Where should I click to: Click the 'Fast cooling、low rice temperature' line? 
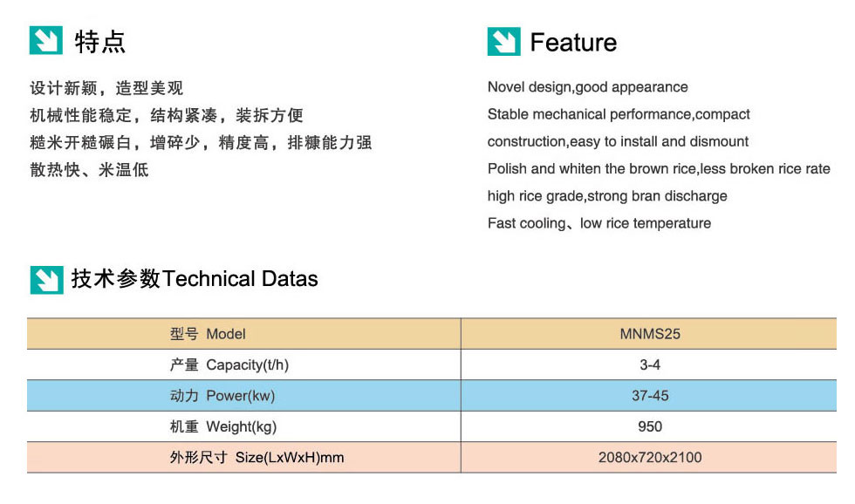[598, 223]
